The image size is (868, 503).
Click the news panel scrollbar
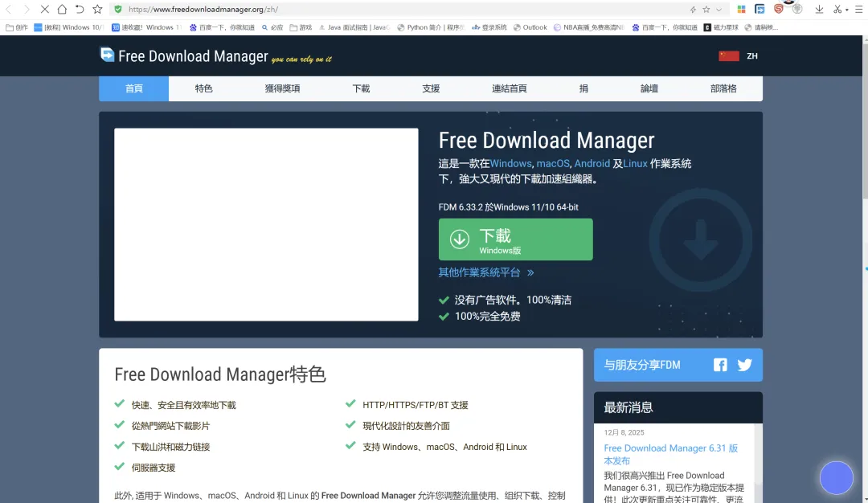(759, 463)
